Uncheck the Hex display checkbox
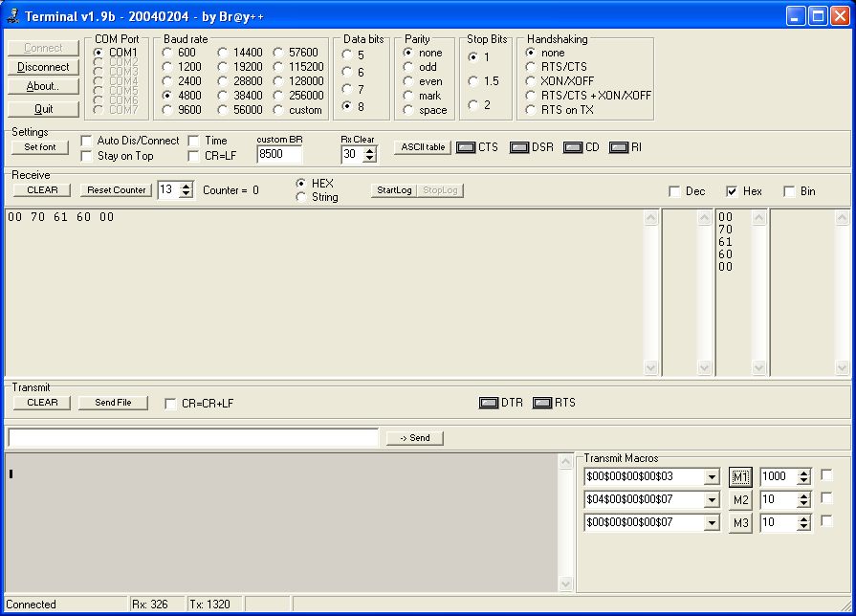The image size is (856, 616). click(x=732, y=191)
